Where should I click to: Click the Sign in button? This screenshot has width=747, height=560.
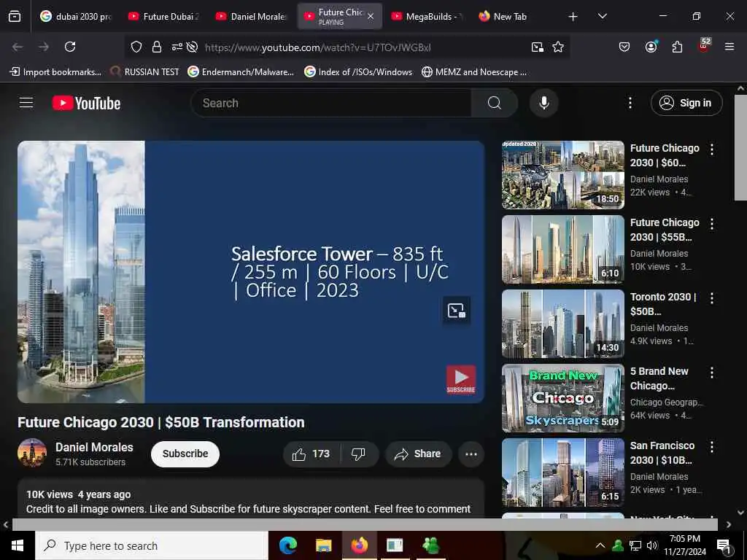686,103
